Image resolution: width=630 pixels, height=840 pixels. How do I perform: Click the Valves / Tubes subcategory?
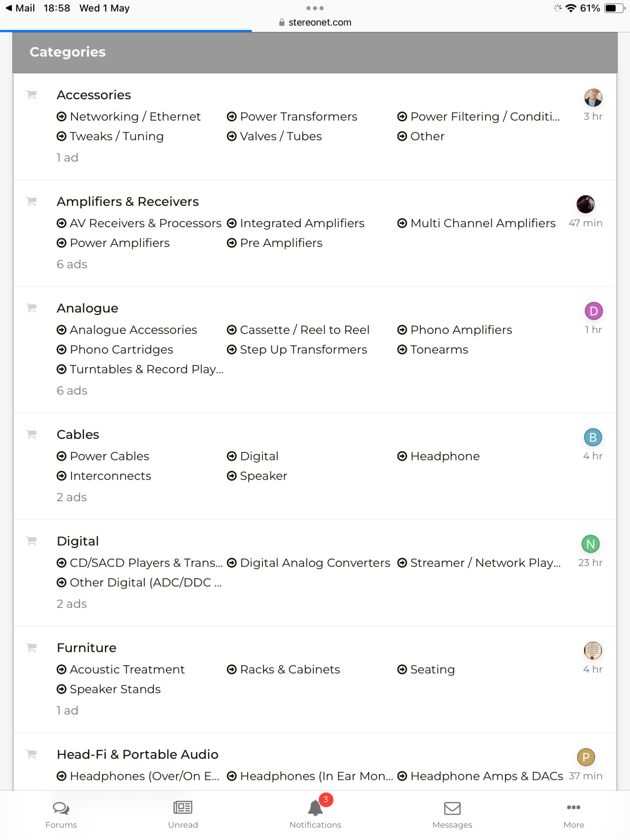280,136
